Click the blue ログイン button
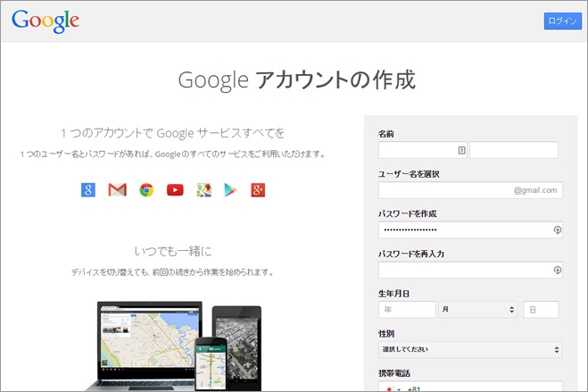The image size is (588, 392). click(x=562, y=21)
